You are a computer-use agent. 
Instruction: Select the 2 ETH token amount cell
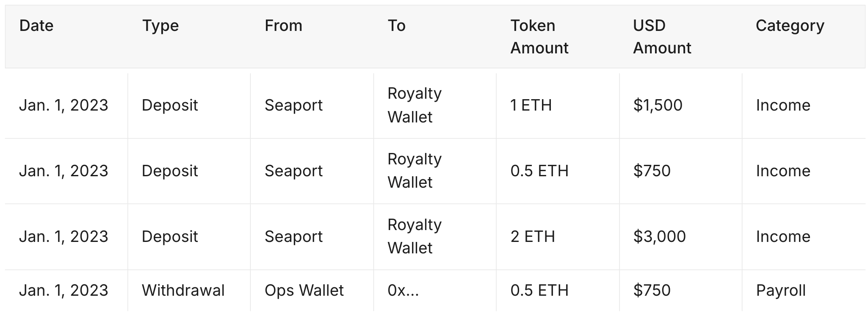pyautogui.click(x=533, y=236)
